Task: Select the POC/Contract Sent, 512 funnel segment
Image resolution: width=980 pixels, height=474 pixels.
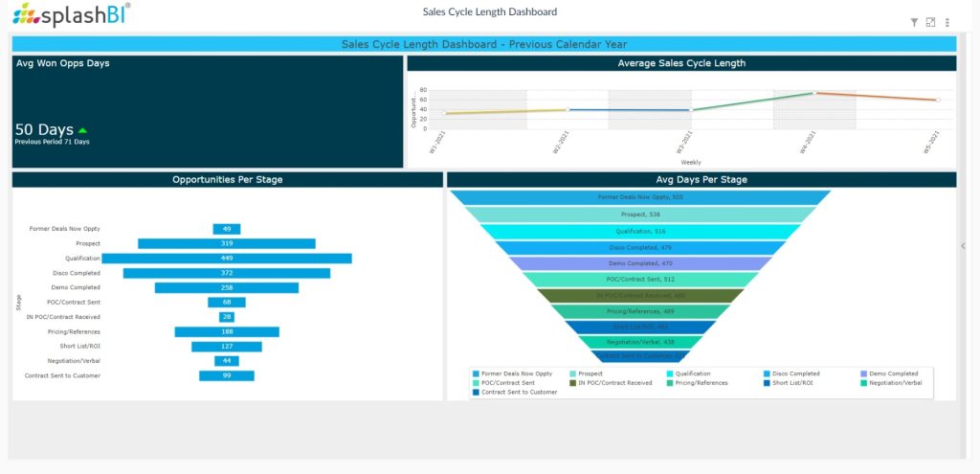Action: [640, 280]
